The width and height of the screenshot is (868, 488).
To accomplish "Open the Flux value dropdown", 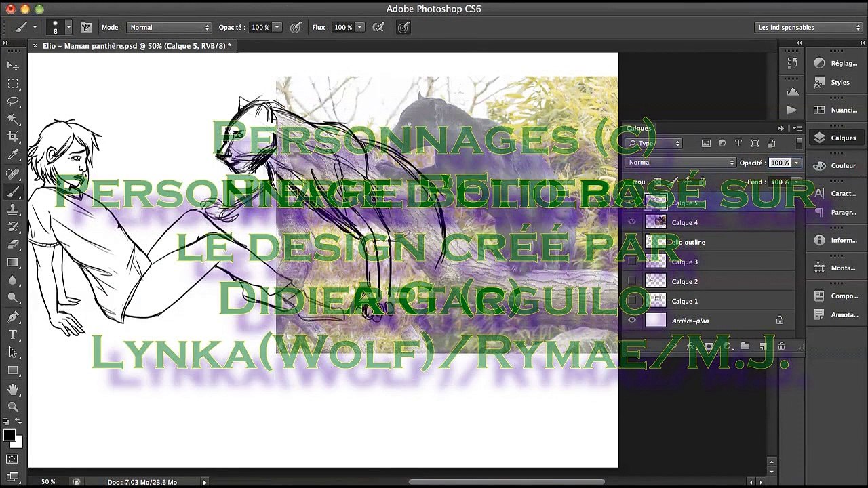I will tap(359, 27).
